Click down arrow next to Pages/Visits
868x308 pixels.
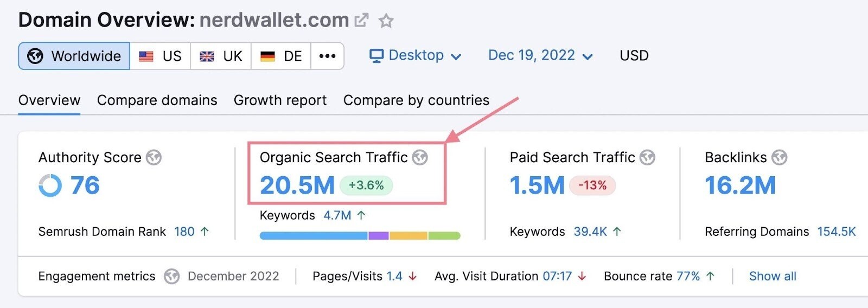(x=412, y=277)
